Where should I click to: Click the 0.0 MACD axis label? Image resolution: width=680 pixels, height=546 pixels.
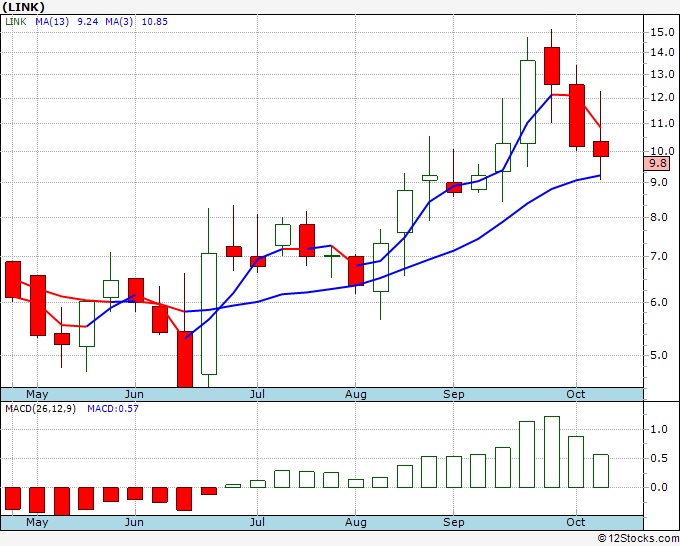(659, 487)
